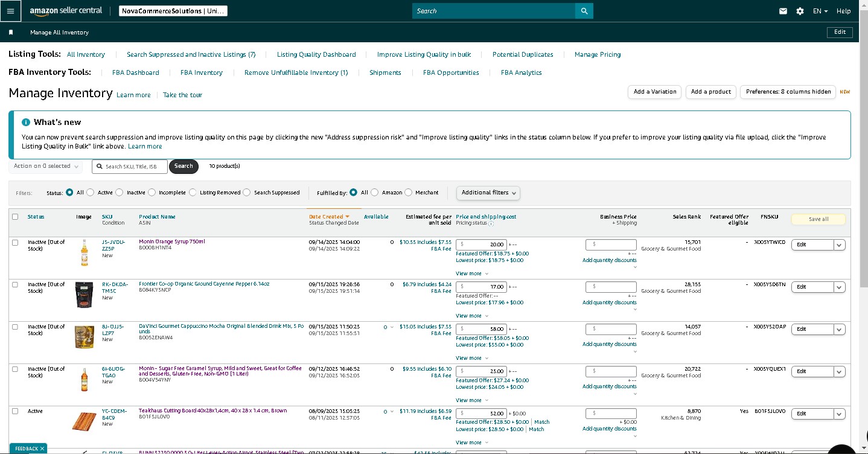Open the Edit dropdown arrow for Teakhaus Cutting Board
The width and height of the screenshot is (868, 454).
point(839,414)
